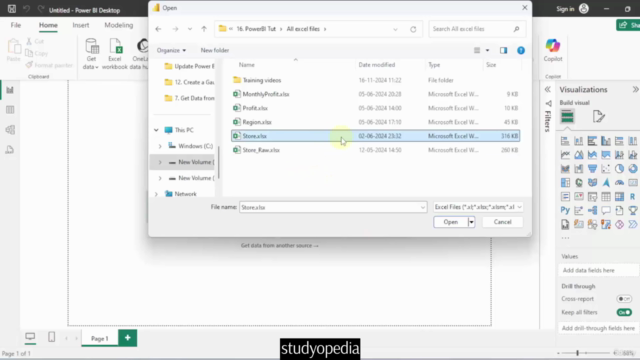The width and height of the screenshot is (640, 360).
Task: Select the Python visual icon
Action: click(565, 210)
